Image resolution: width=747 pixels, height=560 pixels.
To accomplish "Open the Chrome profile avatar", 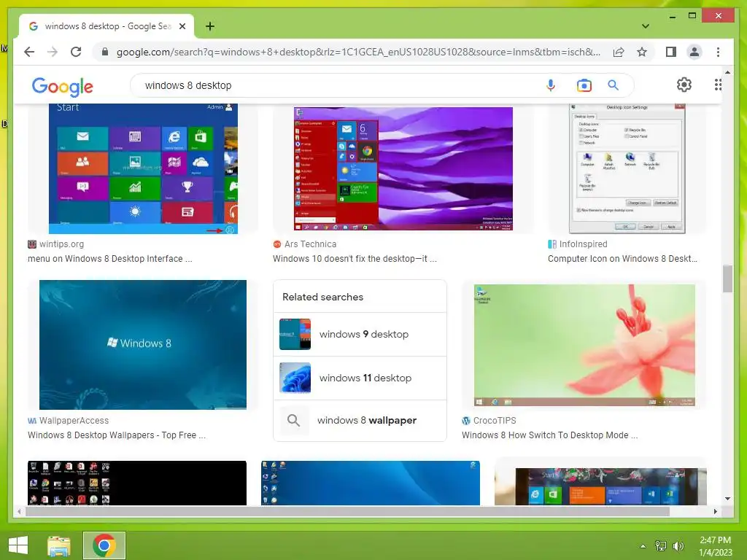I will [x=694, y=52].
